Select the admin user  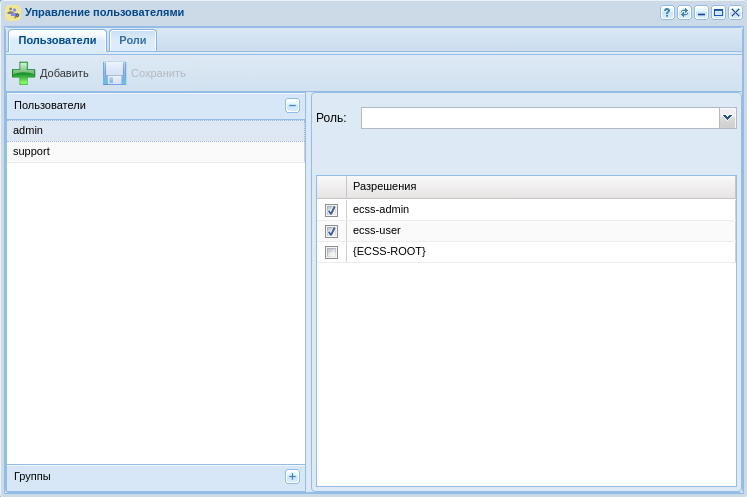point(155,131)
